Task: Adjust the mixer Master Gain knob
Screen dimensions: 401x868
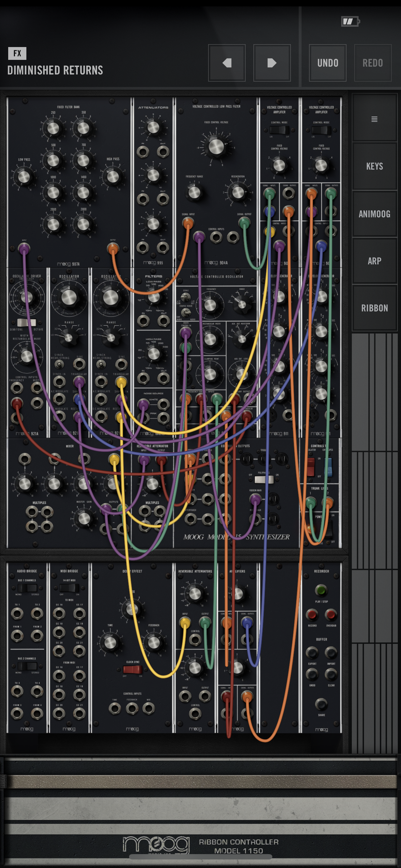Action: [84, 518]
